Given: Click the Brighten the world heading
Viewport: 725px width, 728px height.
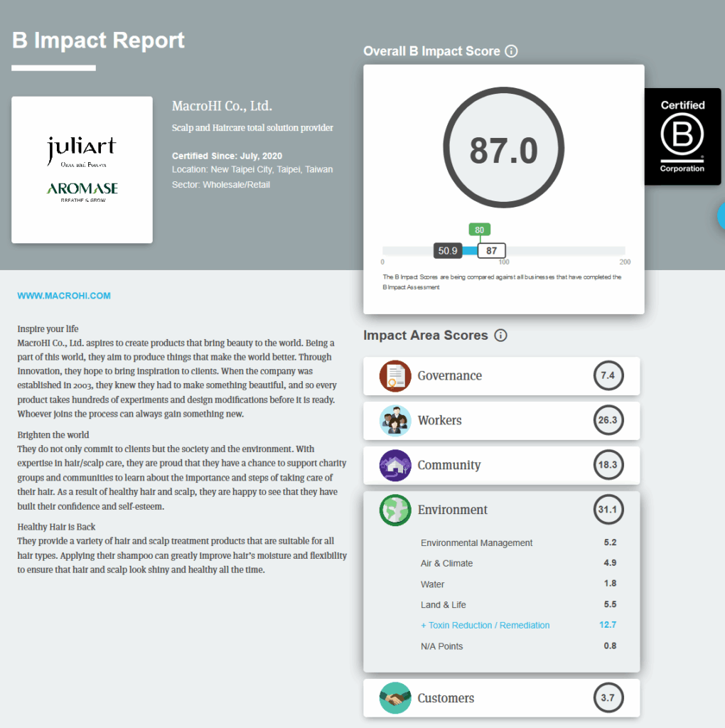Looking at the screenshot, I should coord(53,435).
